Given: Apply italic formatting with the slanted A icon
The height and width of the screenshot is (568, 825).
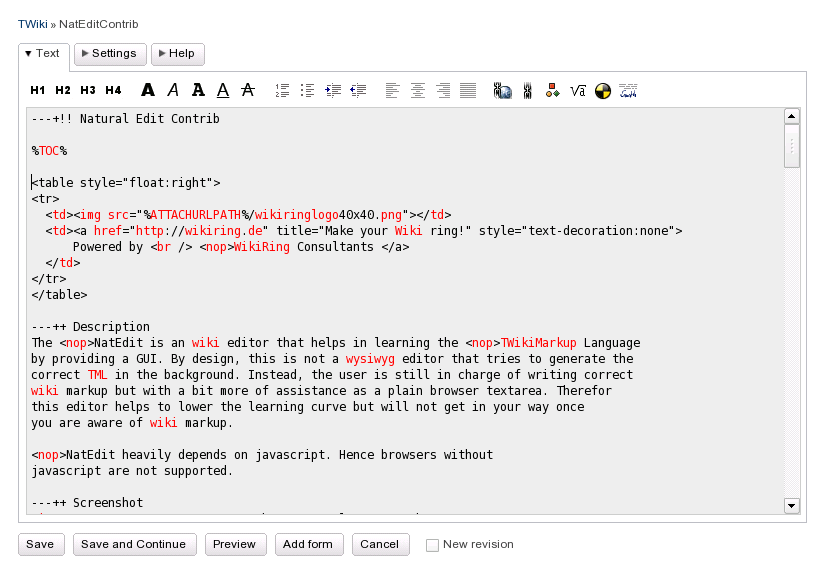Looking at the screenshot, I should (173, 90).
